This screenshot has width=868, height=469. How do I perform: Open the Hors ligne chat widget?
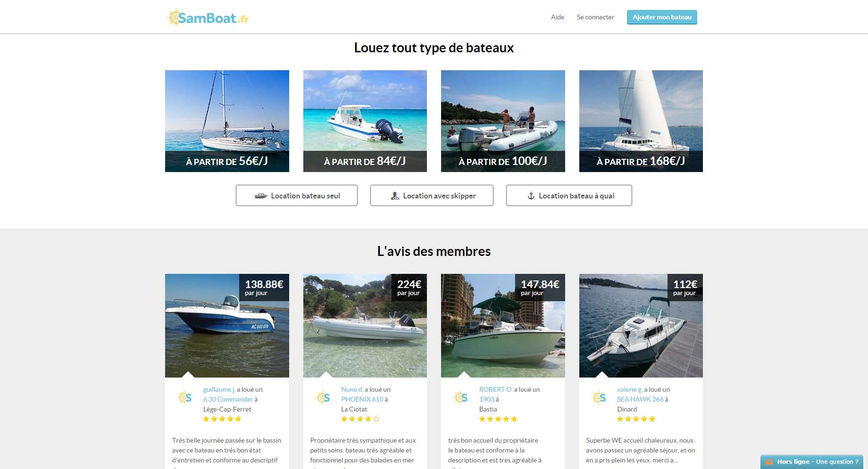point(811,462)
